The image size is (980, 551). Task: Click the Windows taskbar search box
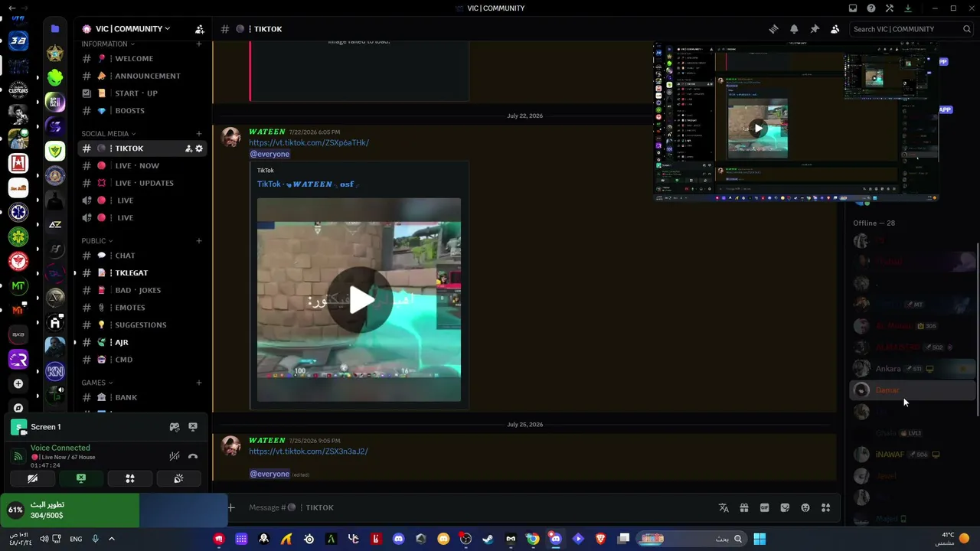tap(691, 539)
